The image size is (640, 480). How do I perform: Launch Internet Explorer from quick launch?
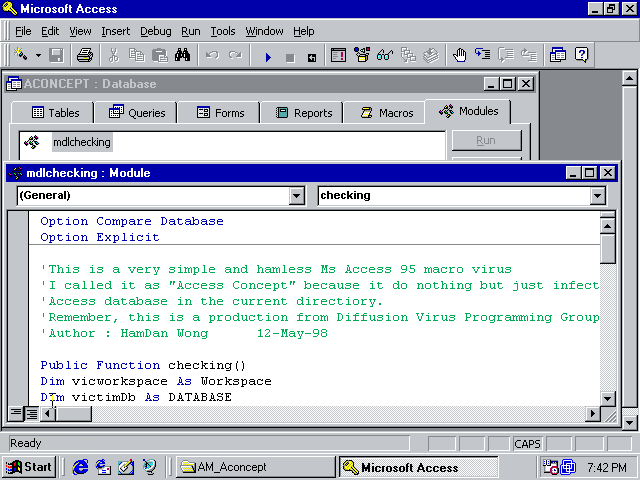point(80,467)
